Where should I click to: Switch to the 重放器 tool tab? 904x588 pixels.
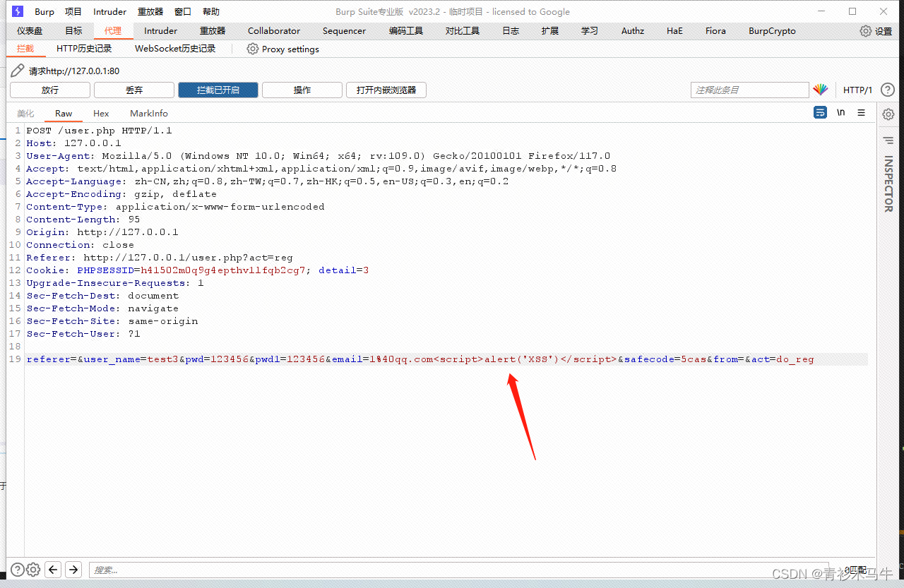coord(213,31)
